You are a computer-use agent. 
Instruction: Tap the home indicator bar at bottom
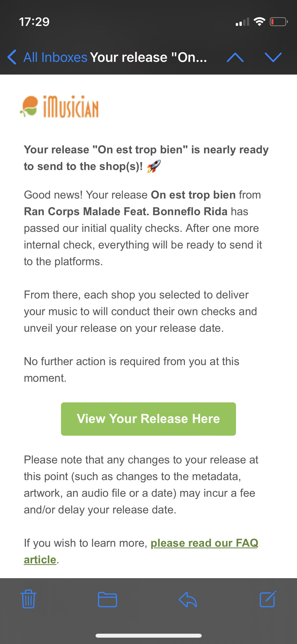(x=149, y=636)
